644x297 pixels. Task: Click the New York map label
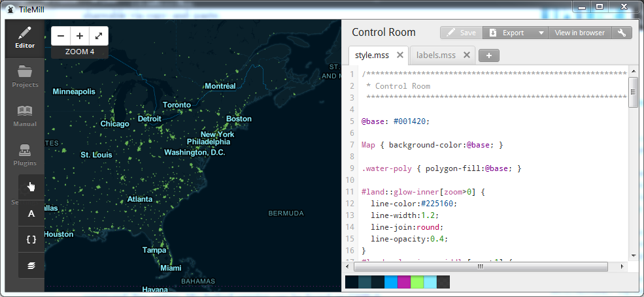tap(217, 134)
